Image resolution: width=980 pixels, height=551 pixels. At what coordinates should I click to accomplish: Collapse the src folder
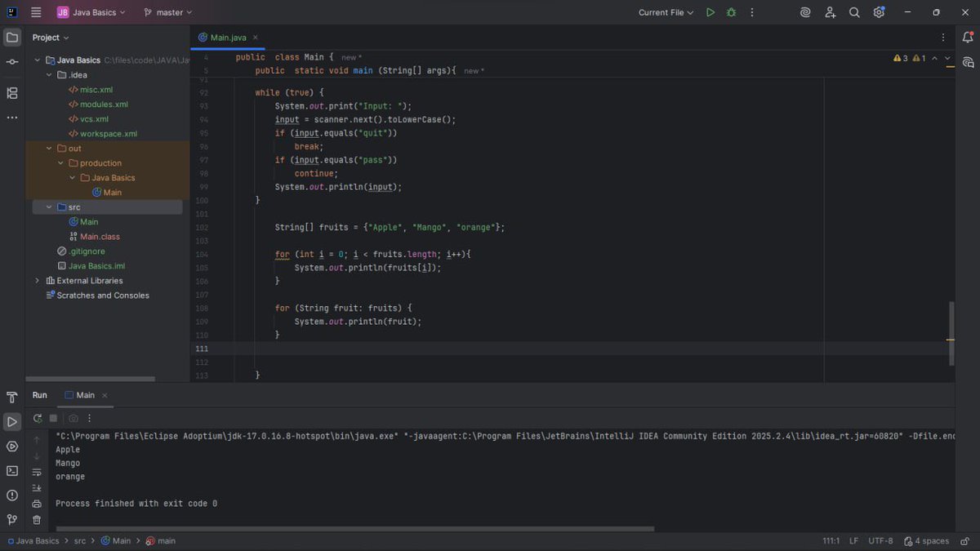pyautogui.click(x=49, y=207)
